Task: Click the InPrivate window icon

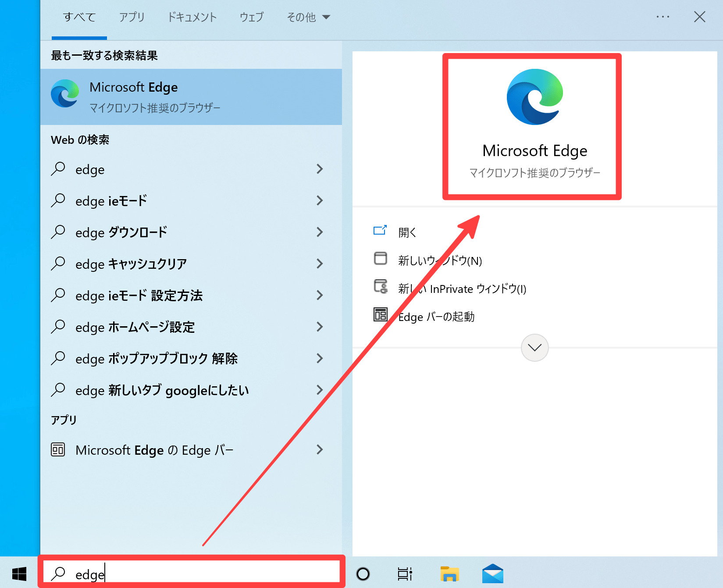Action: 381,286
